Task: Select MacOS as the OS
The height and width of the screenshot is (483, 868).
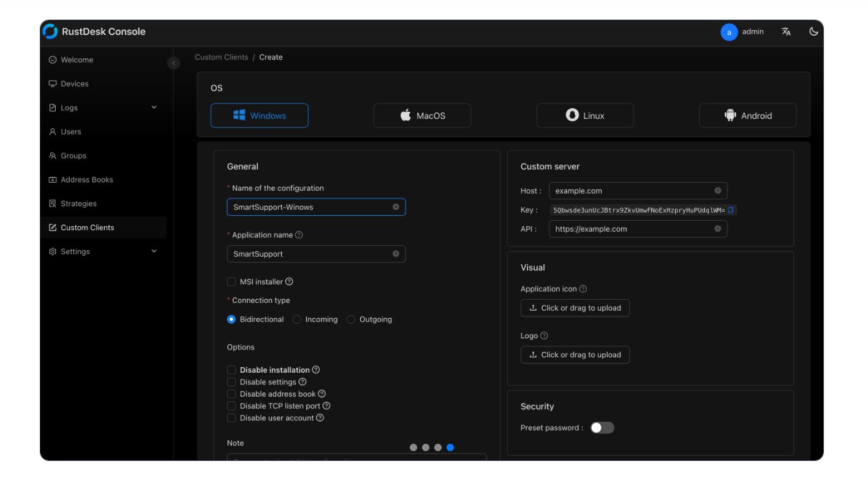Action: pos(422,115)
